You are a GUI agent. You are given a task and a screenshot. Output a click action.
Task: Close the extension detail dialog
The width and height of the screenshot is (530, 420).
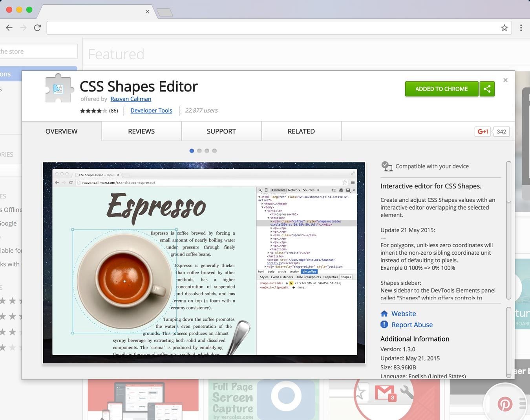[x=505, y=80]
